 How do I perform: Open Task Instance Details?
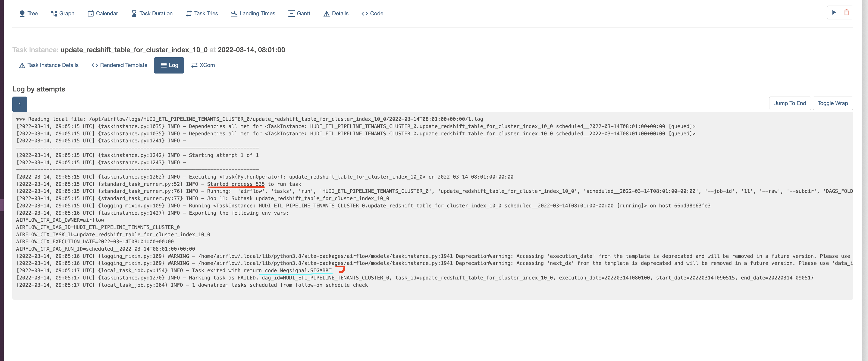click(x=48, y=65)
